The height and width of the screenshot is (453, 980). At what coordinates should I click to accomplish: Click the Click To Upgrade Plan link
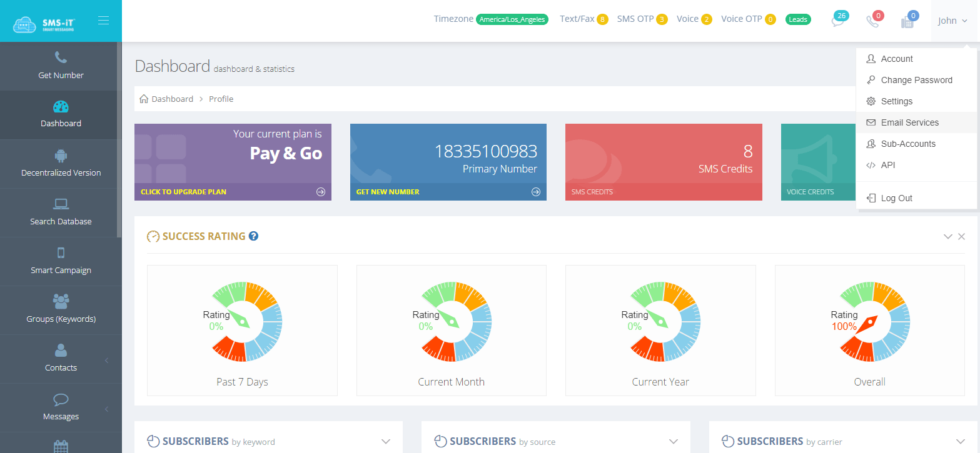coord(183,192)
